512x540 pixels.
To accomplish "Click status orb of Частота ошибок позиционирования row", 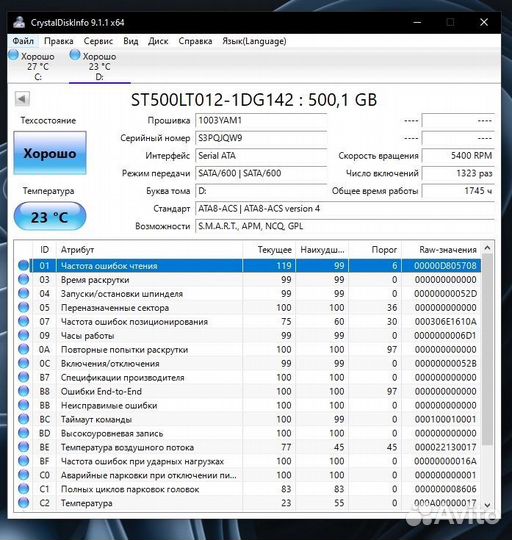I will 23,321.
